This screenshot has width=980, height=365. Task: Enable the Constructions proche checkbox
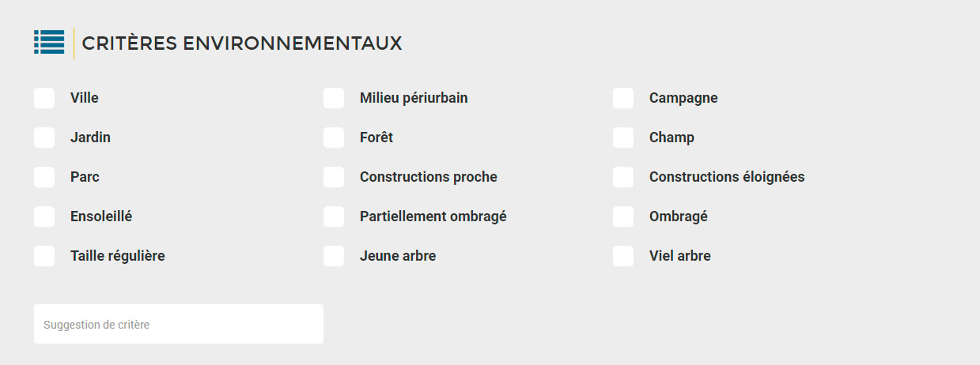click(x=334, y=177)
